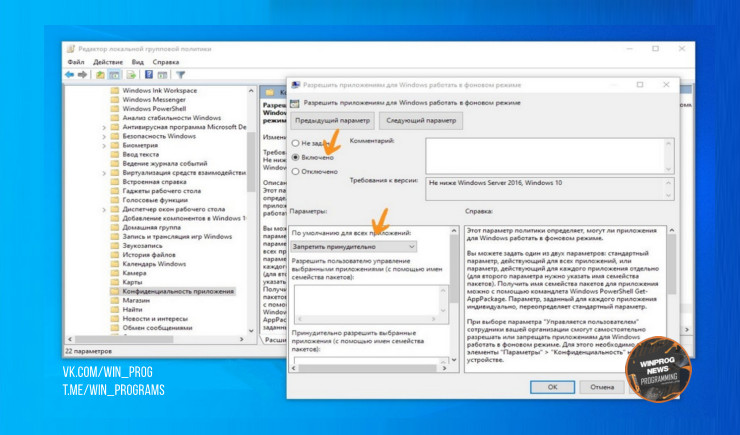
Task: Click the Filter funnel toolbar icon
Action: coord(180,75)
